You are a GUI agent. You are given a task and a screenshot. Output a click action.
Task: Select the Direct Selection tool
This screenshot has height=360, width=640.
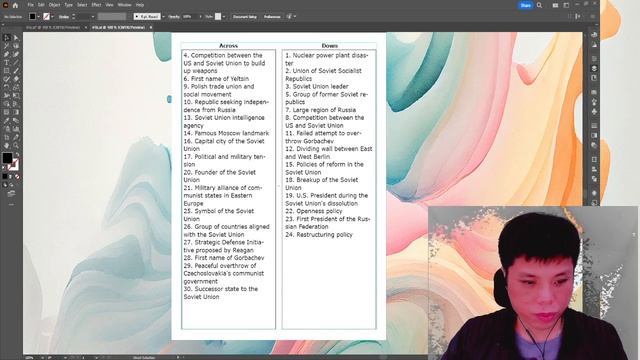(16, 38)
